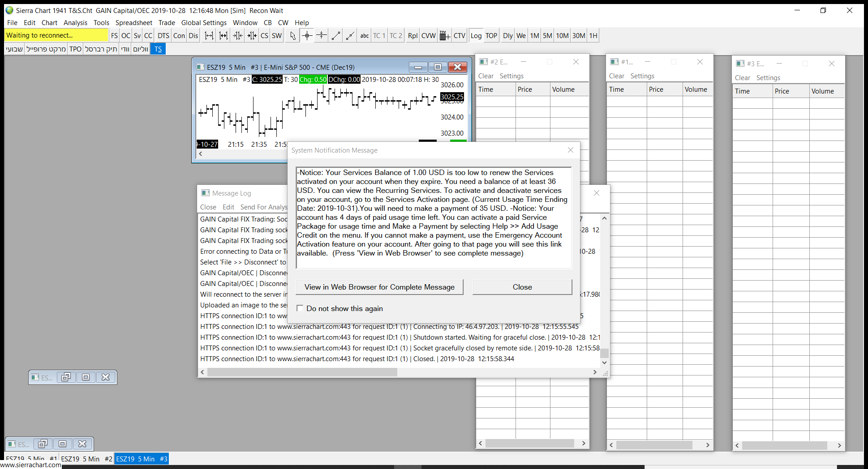Dismiss System Notification dialog with X
This screenshot has height=469, width=868.
(571, 150)
